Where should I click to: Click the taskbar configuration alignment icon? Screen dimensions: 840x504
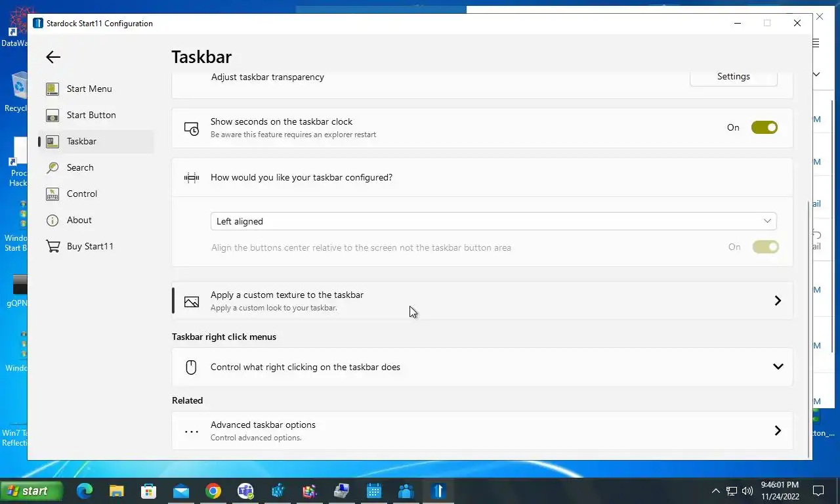click(191, 177)
